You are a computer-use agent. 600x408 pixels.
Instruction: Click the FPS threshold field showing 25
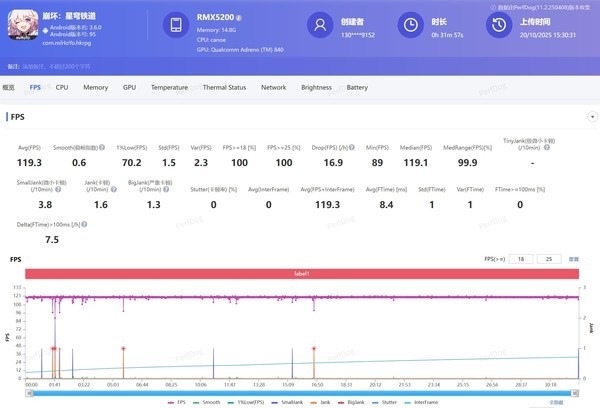coord(547,258)
